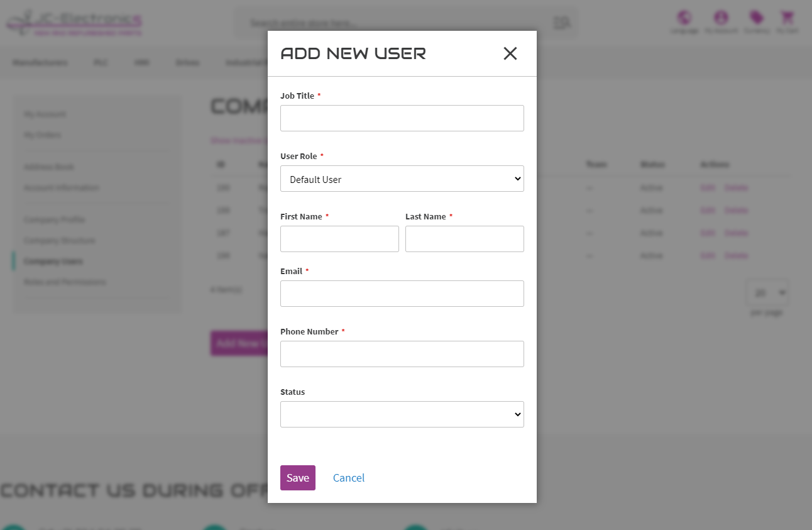812x530 pixels.
Task: Click the Language globe icon
Action: (684, 18)
